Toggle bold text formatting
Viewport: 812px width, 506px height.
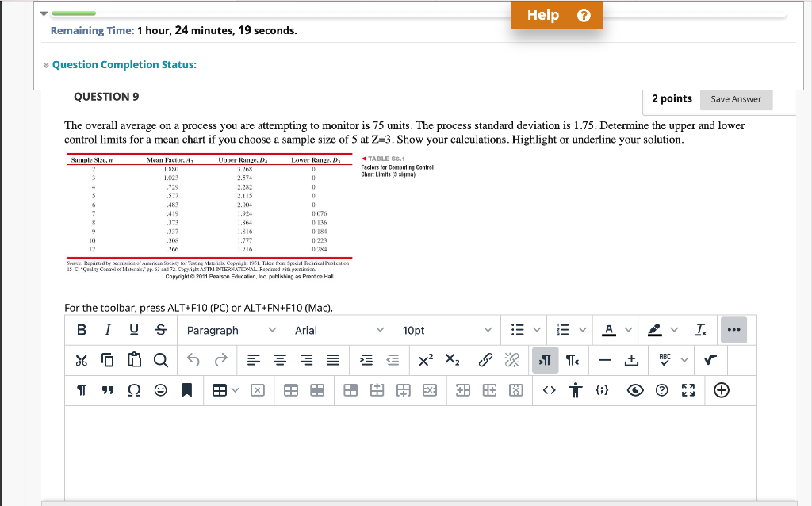(x=82, y=329)
